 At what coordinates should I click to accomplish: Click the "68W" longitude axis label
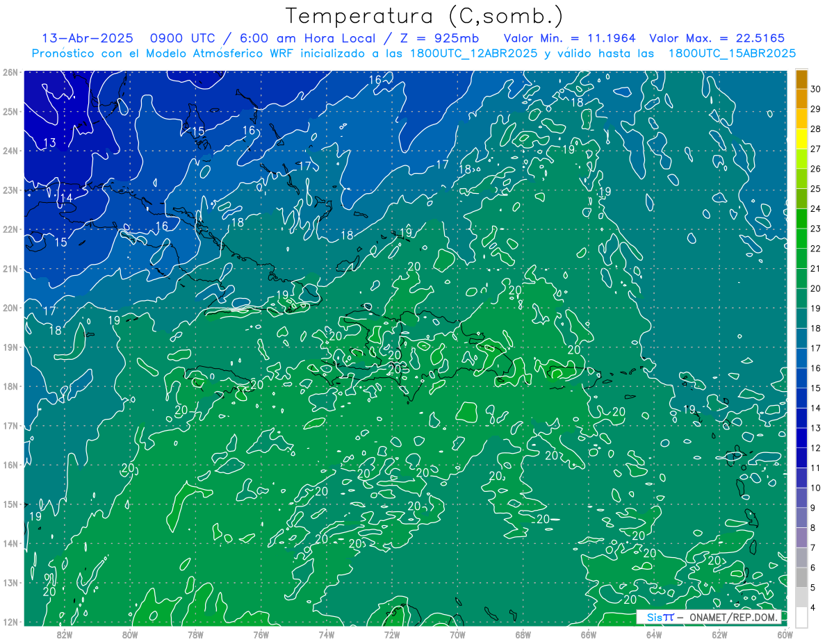(523, 634)
